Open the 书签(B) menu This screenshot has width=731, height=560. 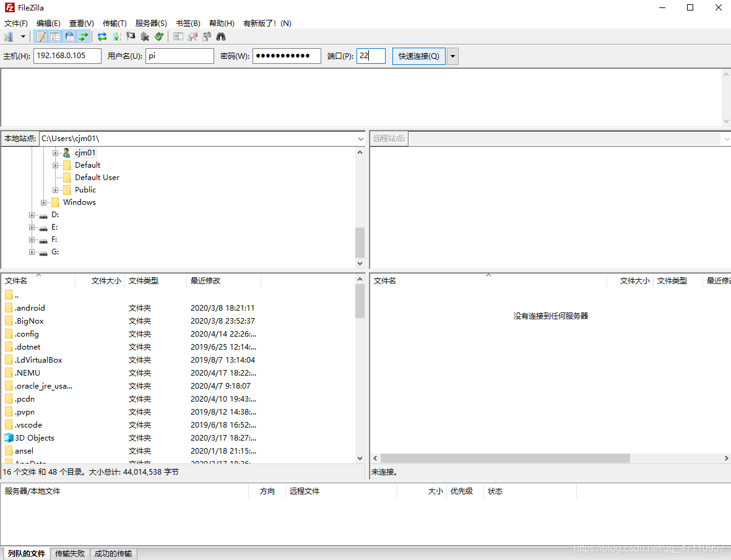[188, 24]
